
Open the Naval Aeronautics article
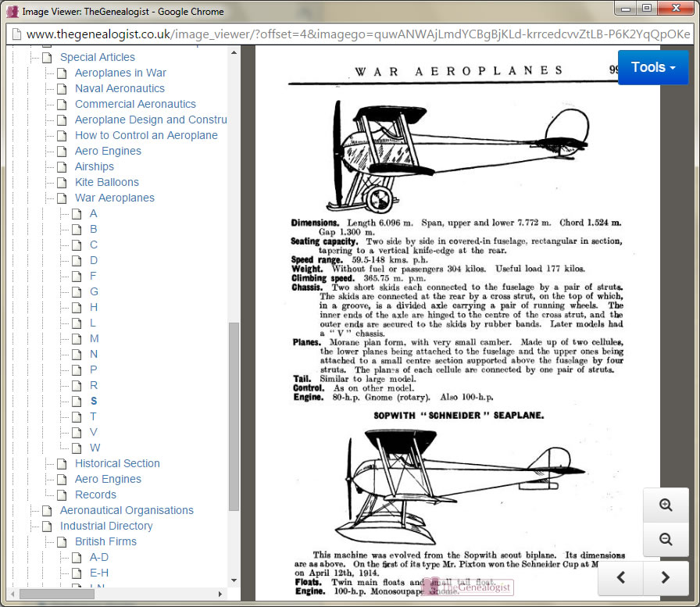tap(120, 88)
